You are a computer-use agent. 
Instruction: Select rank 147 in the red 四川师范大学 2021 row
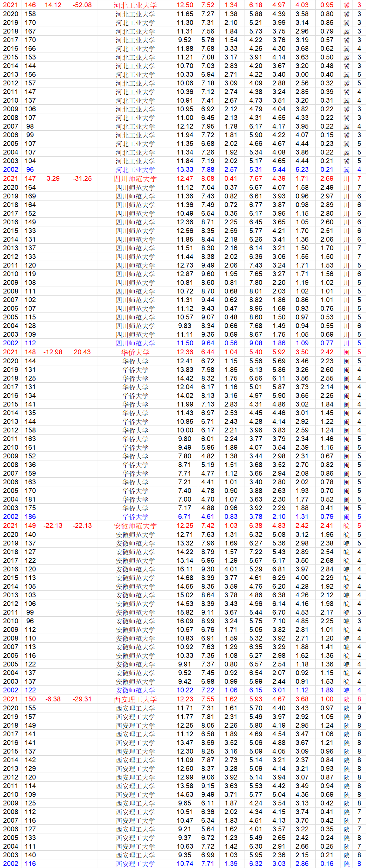point(30,179)
